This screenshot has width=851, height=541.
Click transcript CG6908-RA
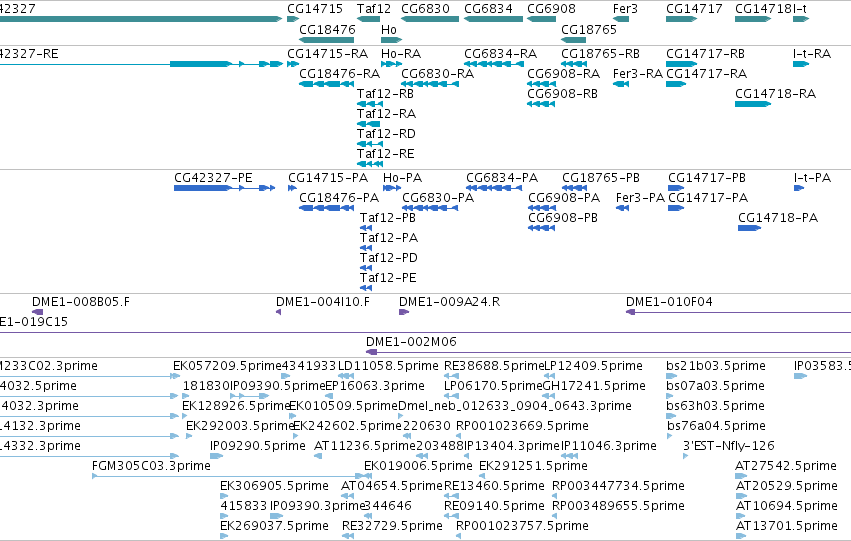tap(563, 74)
